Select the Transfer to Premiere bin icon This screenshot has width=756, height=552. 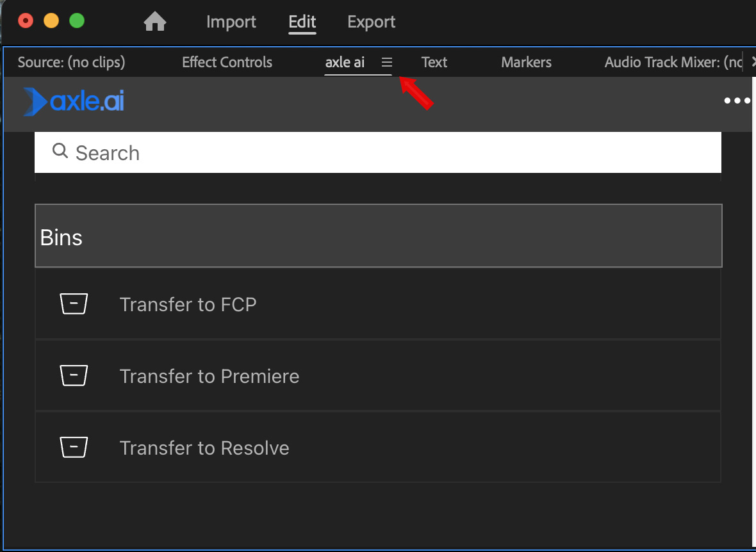(74, 375)
